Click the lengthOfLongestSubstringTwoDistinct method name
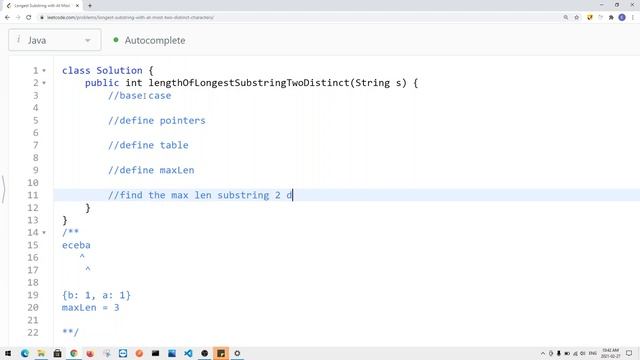 249,83
